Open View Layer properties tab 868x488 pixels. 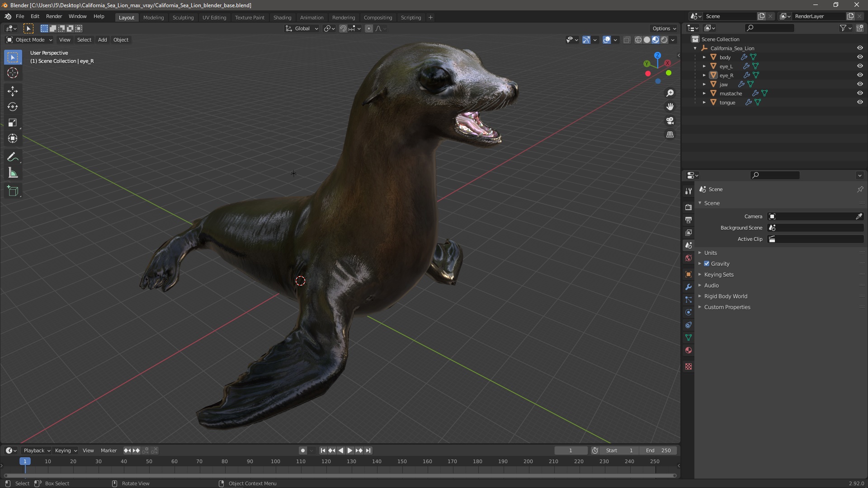[689, 232]
